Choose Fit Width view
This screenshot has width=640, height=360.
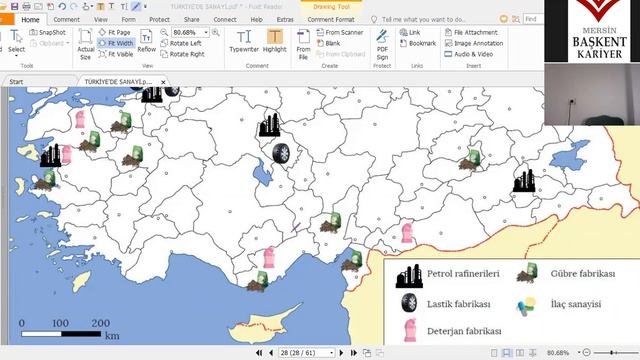tap(116, 43)
